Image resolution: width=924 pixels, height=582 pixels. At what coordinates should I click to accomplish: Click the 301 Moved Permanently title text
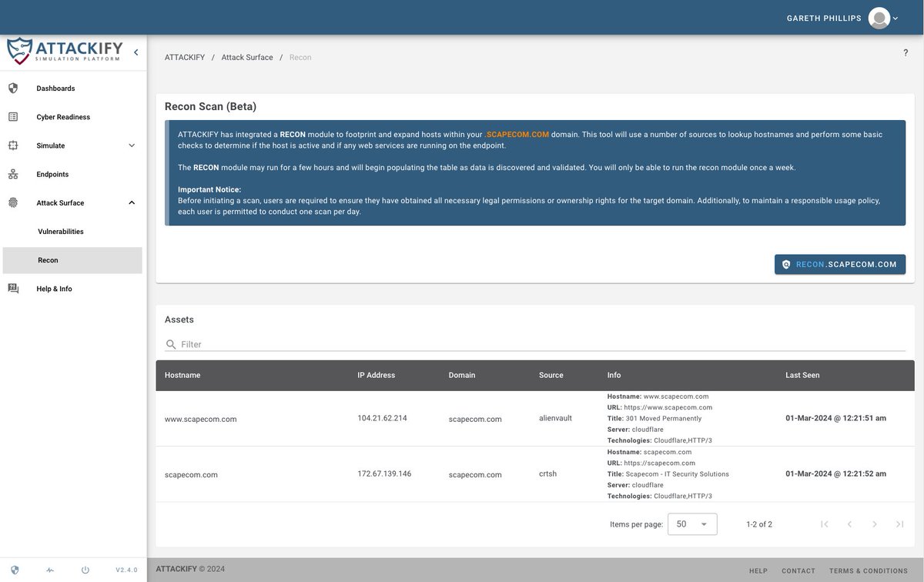[664, 419]
